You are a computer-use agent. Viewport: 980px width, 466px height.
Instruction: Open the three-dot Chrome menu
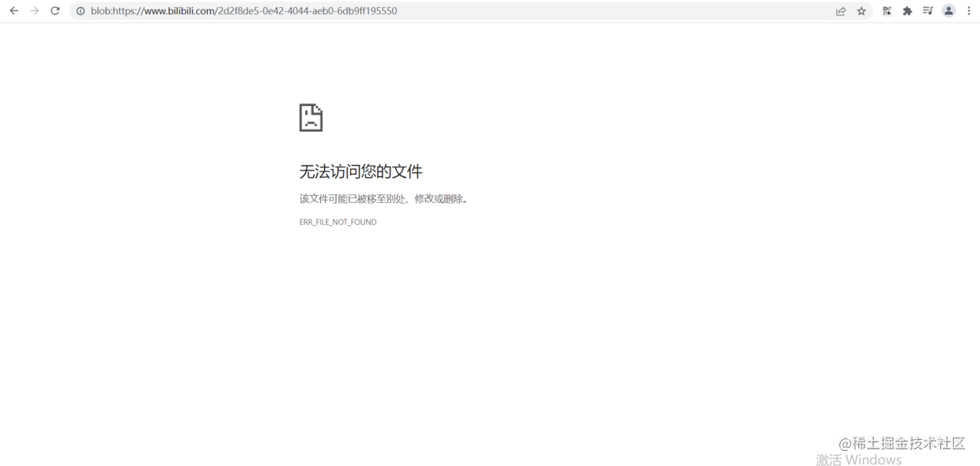point(968,11)
